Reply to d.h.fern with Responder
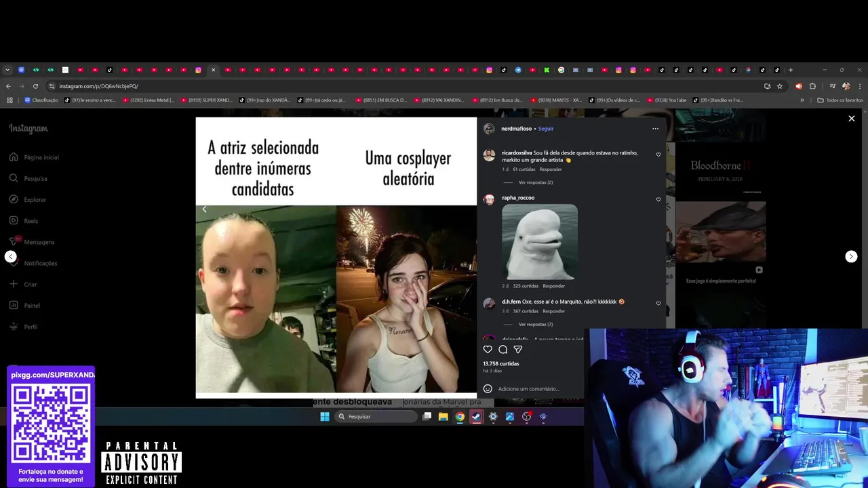Screen dimensions: 868x488 tap(554, 311)
